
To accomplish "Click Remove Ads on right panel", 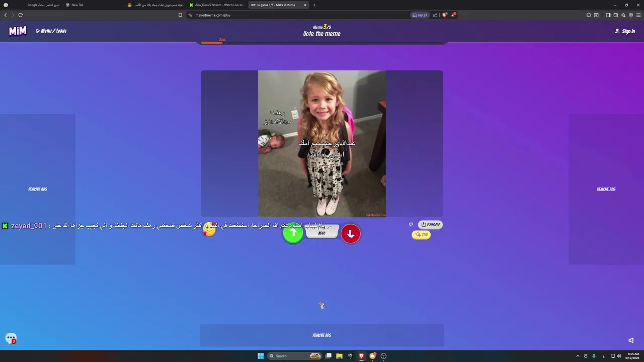I will coord(606,189).
